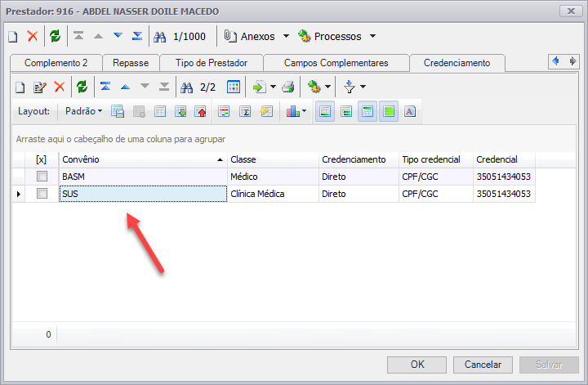Sort by Classe column header
This screenshot has width=588, height=385.
pyautogui.click(x=273, y=159)
